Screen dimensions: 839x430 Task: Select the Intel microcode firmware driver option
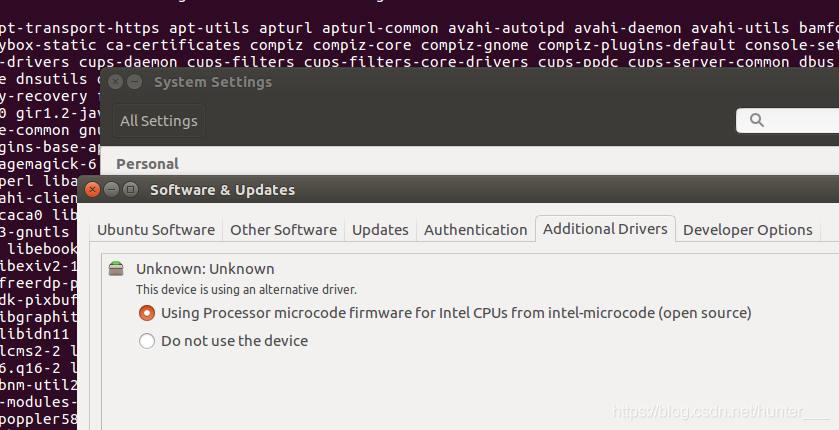click(x=147, y=313)
